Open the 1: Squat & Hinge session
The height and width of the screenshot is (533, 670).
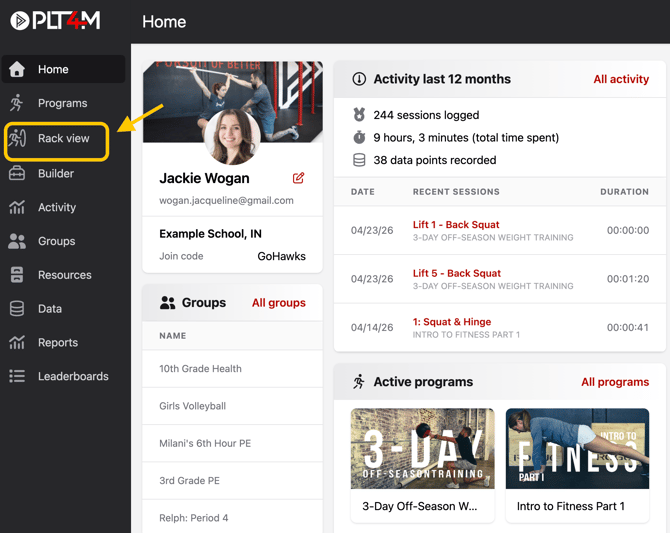coord(452,322)
